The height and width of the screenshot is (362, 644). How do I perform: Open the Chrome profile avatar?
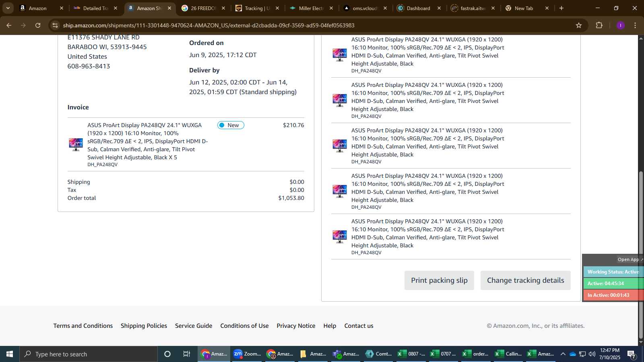tap(620, 25)
